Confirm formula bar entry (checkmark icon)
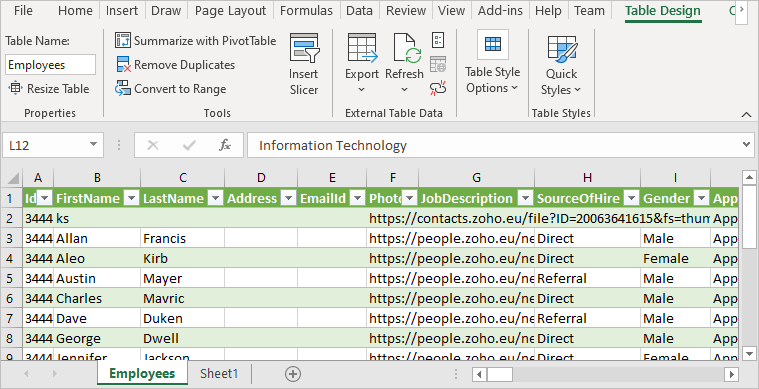Screen dimensions: 759x389 (189, 145)
